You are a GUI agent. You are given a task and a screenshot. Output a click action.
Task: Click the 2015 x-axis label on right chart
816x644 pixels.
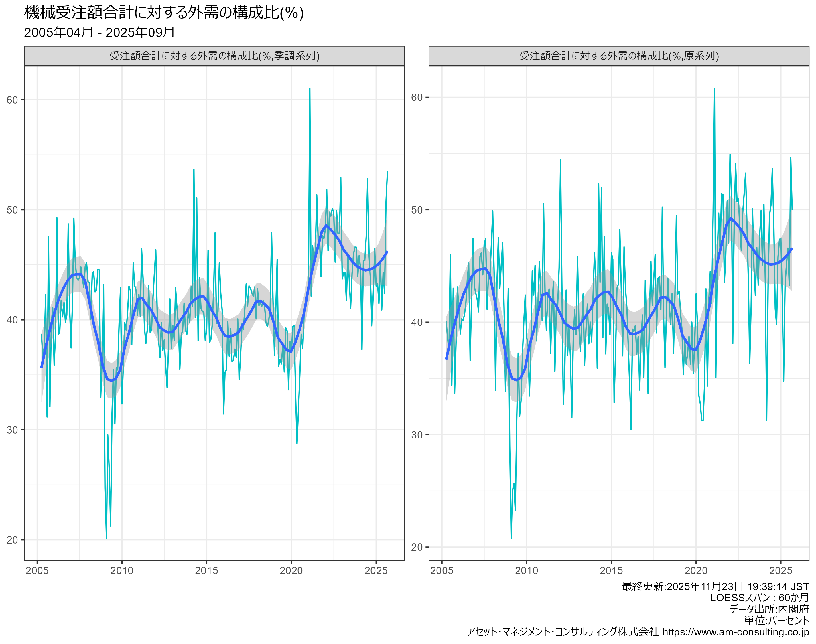(611, 571)
